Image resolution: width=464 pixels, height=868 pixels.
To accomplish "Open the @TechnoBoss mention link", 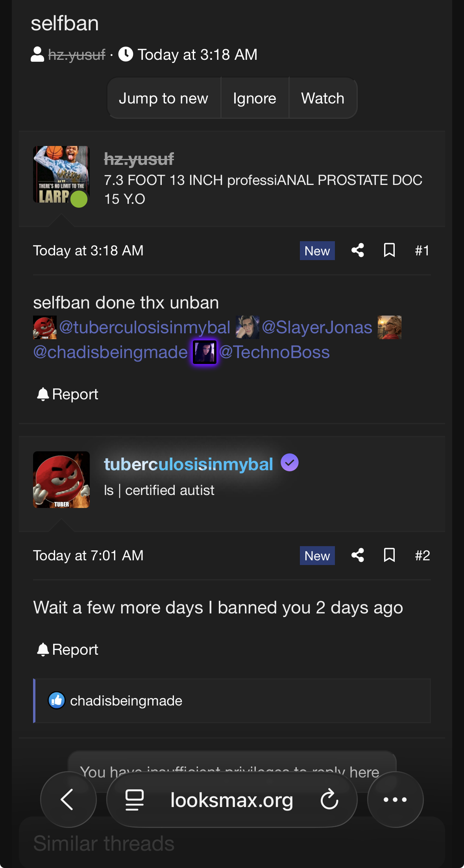I will [274, 352].
